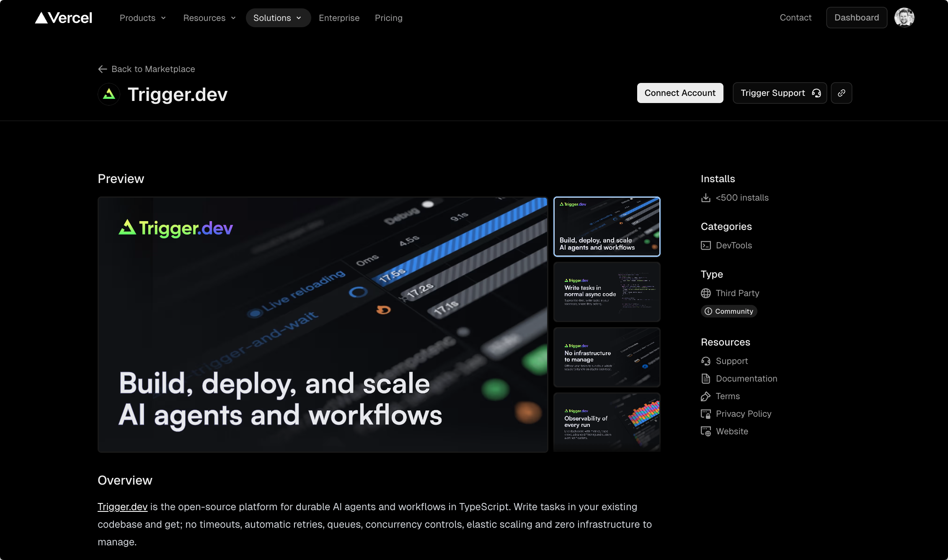The image size is (948, 560).
Task: Open the Privacy Policy link
Action: pyautogui.click(x=743, y=414)
